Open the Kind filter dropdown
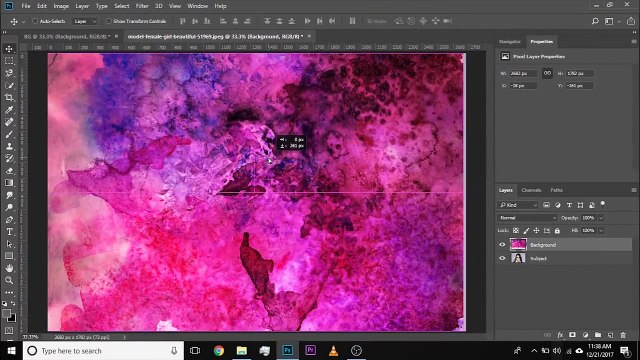 (x=518, y=205)
